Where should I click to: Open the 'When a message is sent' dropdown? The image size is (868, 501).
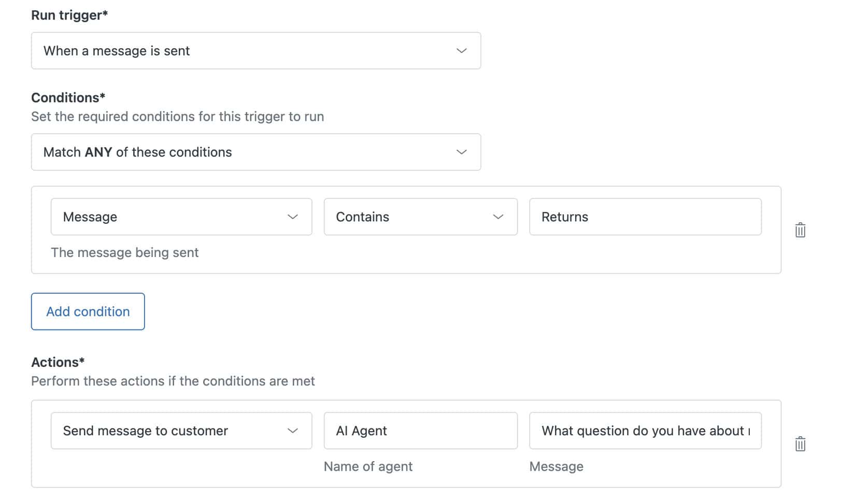point(255,51)
